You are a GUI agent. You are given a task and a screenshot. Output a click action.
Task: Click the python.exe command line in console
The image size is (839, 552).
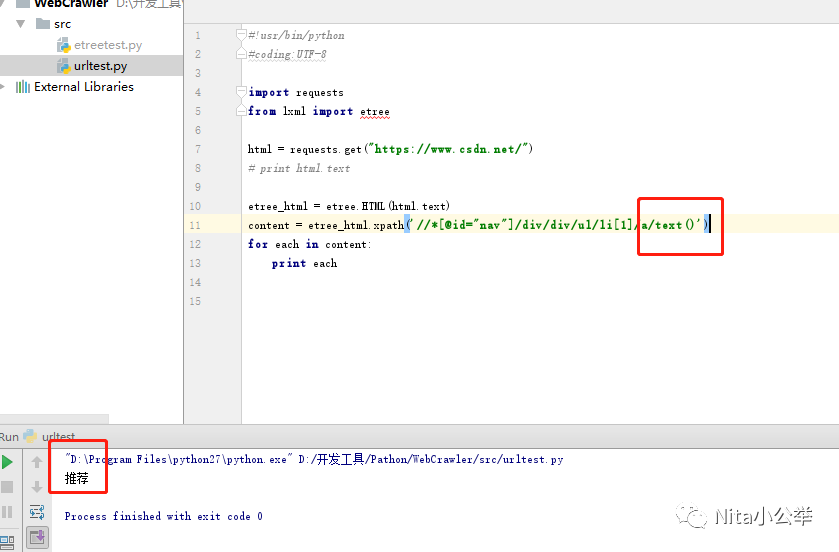[314, 459]
